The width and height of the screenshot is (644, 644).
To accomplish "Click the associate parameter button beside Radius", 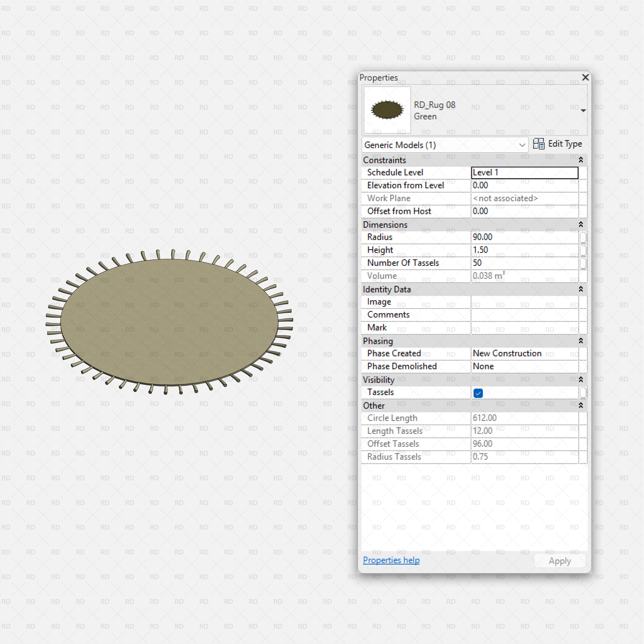I will [x=583, y=237].
